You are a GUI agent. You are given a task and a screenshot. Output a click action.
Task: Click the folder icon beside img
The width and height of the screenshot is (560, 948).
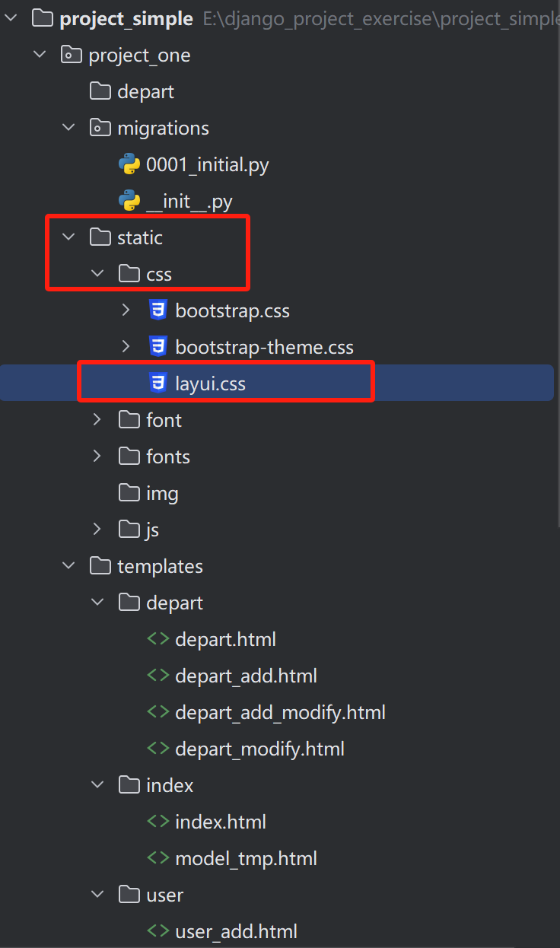pyautogui.click(x=129, y=493)
